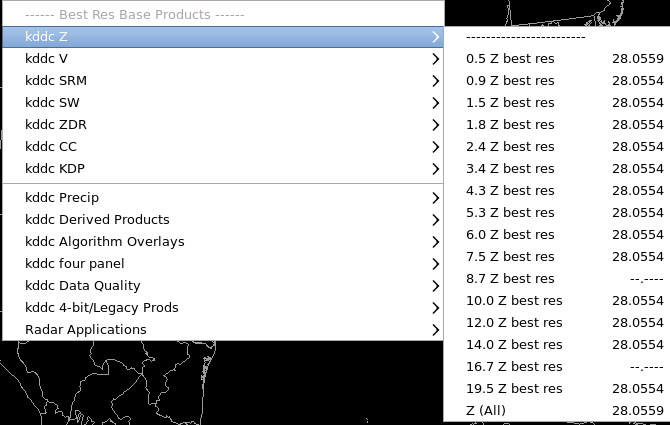
Task: Expand kddc SW submenu arrow
Action: point(435,103)
